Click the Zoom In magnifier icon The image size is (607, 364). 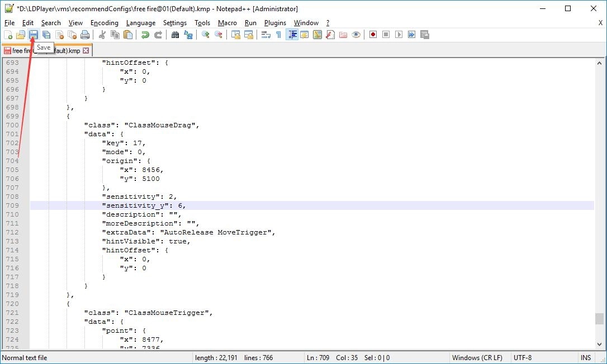pyautogui.click(x=206, y=35)
